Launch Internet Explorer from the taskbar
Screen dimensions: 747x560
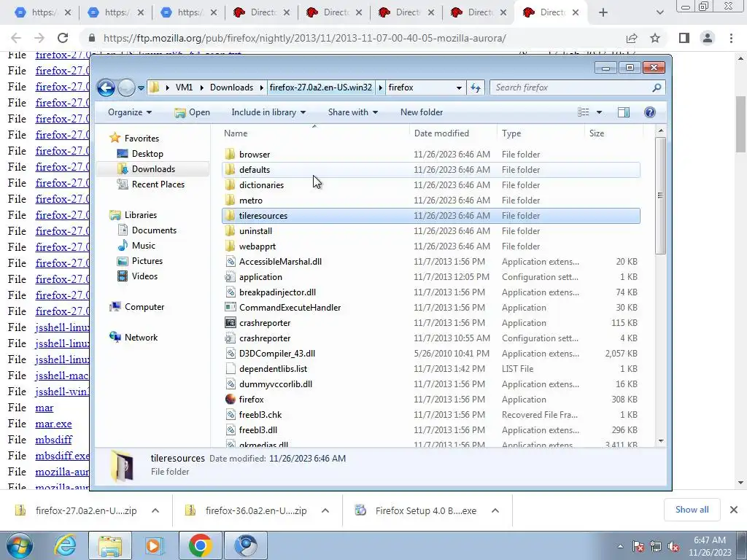(x=65, y=545)
